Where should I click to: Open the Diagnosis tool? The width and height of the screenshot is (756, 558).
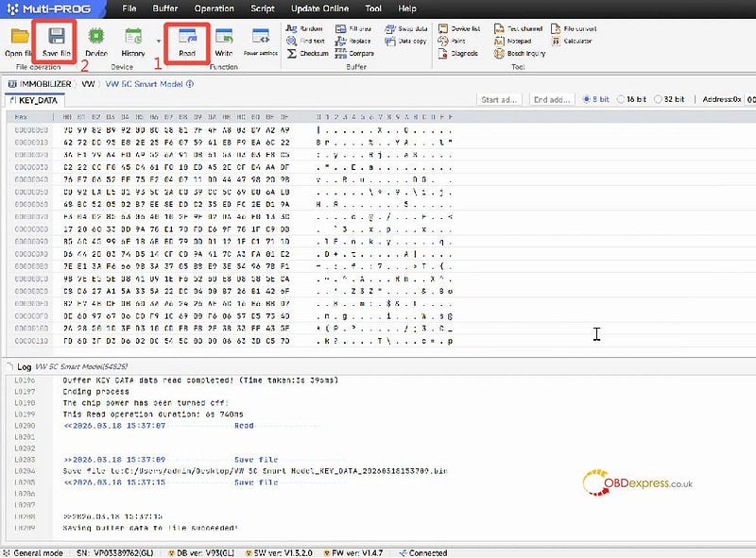tap(458, 54)
